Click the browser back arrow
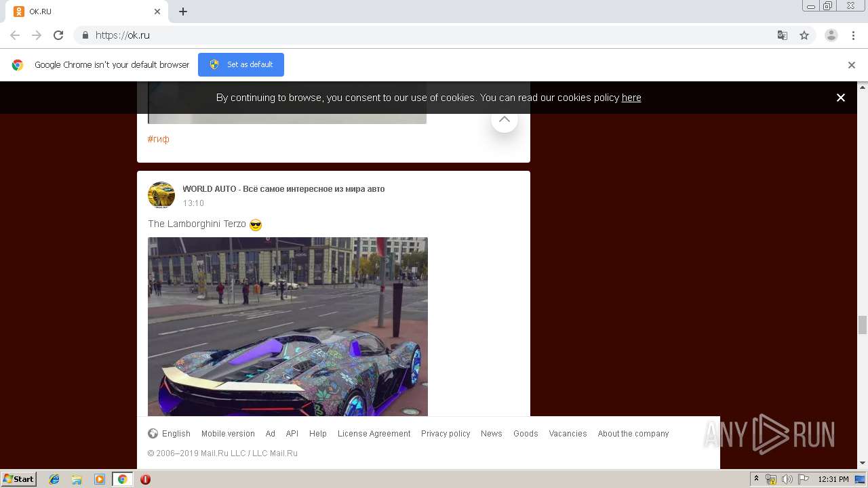 coord(15,35)
